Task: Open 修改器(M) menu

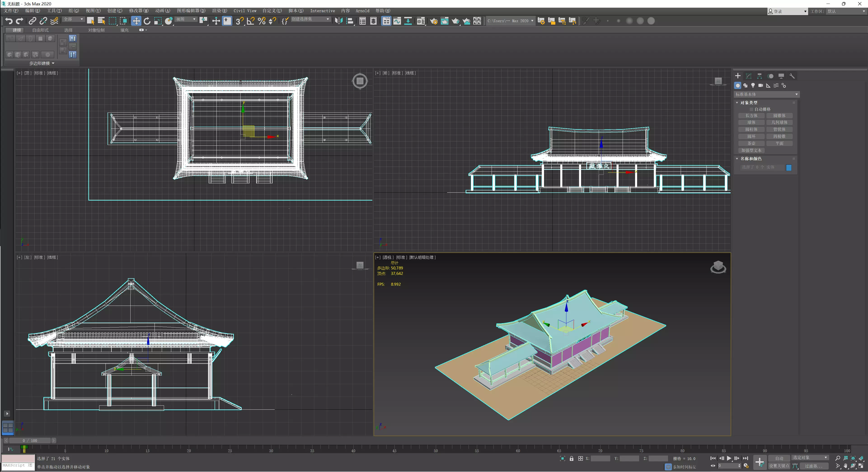Action: tap(138, 11)
